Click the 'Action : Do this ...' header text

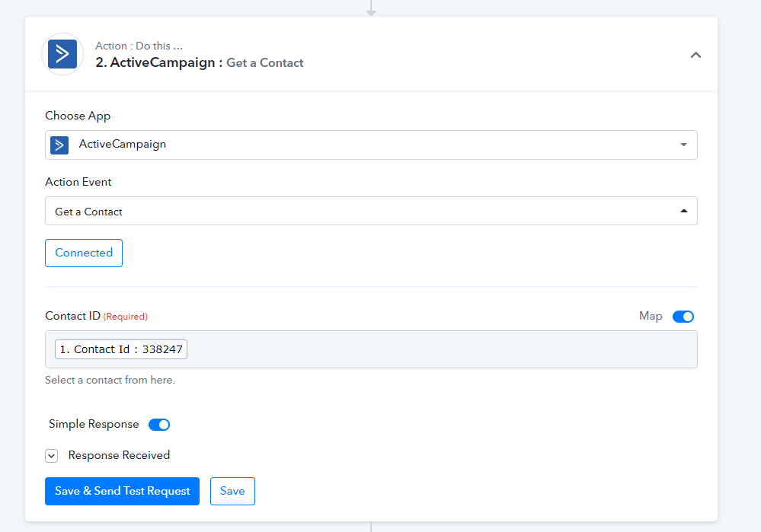139,46
